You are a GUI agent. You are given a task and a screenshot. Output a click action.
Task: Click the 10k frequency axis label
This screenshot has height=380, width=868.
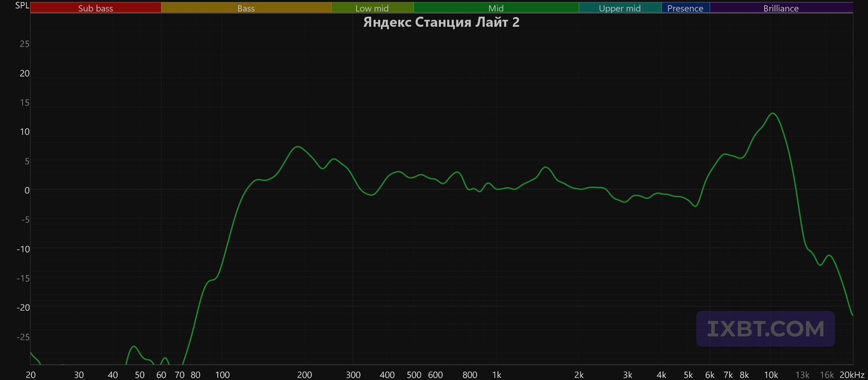pos(771,374)
